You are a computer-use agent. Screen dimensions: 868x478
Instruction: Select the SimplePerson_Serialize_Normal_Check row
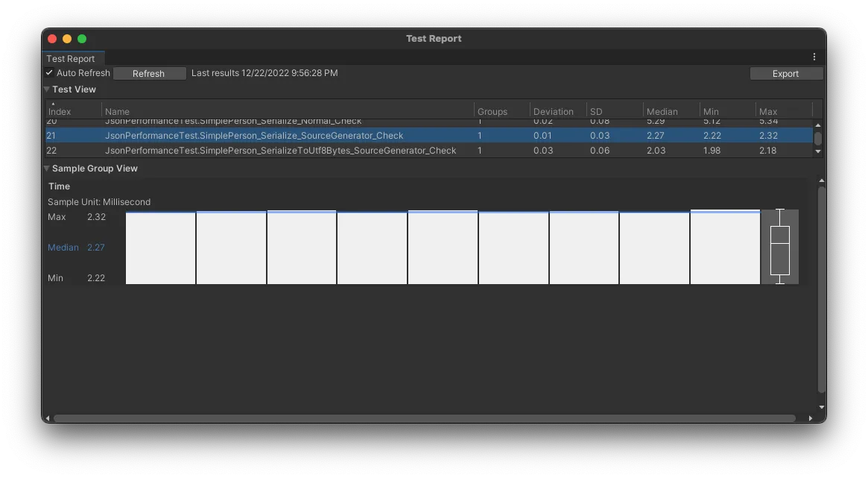click(x=233, y=122)
